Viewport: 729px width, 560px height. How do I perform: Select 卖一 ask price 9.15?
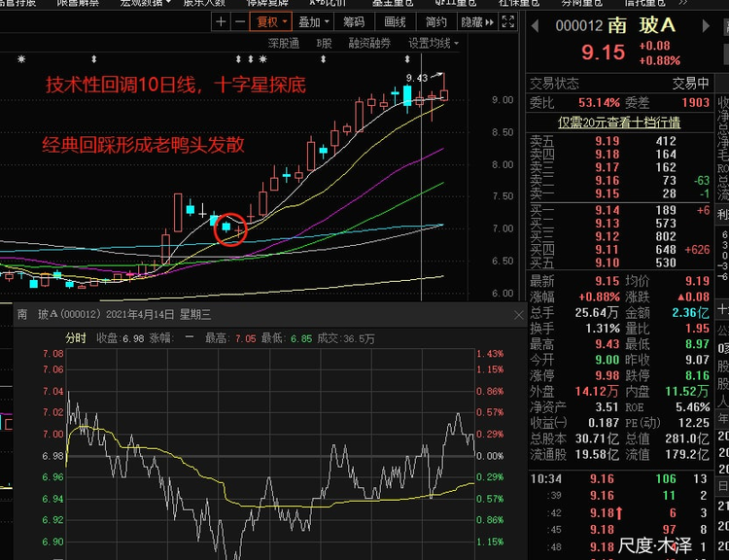[607, 193]
